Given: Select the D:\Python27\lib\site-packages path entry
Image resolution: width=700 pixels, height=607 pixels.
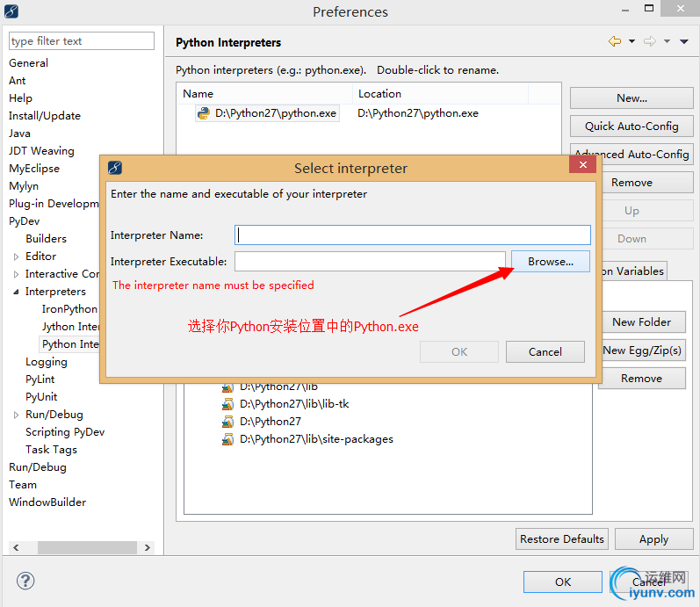Looking at the screenshot, I should [316, 439].
